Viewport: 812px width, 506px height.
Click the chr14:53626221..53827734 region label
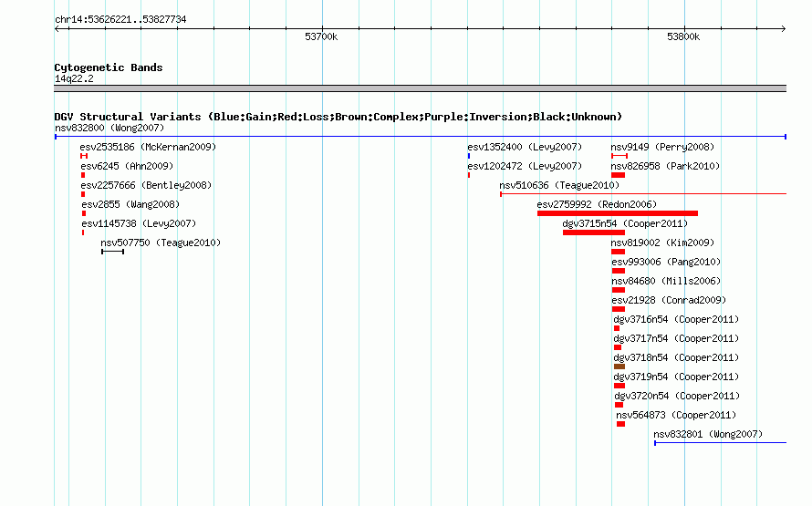point(120,20)
